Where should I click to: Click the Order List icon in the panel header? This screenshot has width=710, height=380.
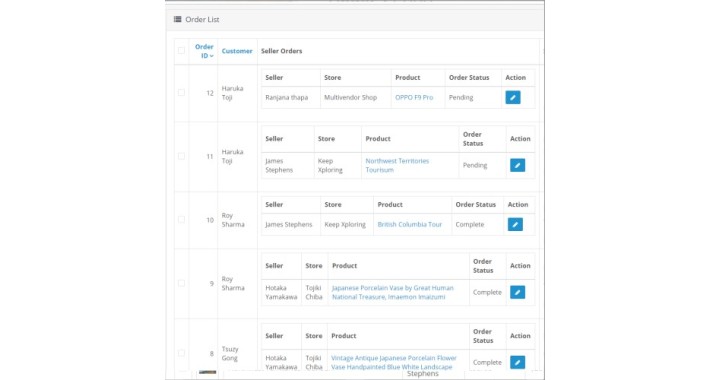click(x=178, y=19)
